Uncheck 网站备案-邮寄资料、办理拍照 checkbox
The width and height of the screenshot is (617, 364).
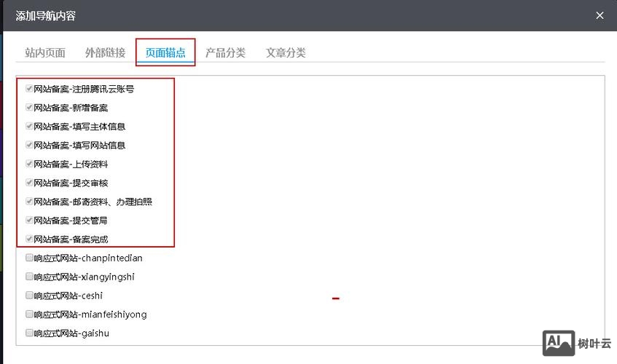(x=29, y=201)
